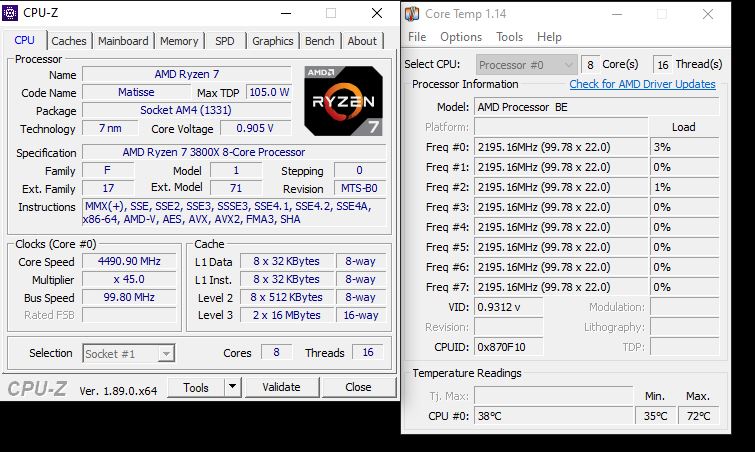Click the Level 3 cache value 2 x 16 MBytes
The height and width of the screenshot is (452, 755).
pyautogui.click(x=286, y=315)
